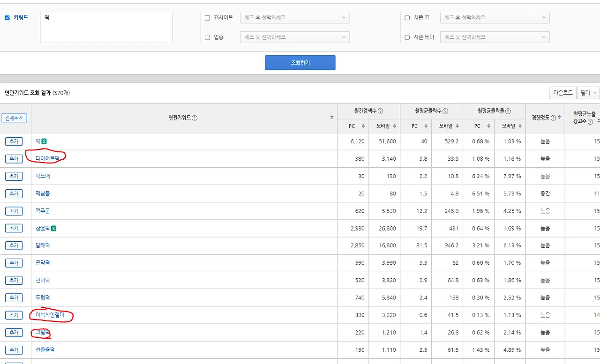Image resolution: width=600 pixels, height=364 pixels.
Task: Uncheck the 키워드 checkbox
Action: click(7, 18)
